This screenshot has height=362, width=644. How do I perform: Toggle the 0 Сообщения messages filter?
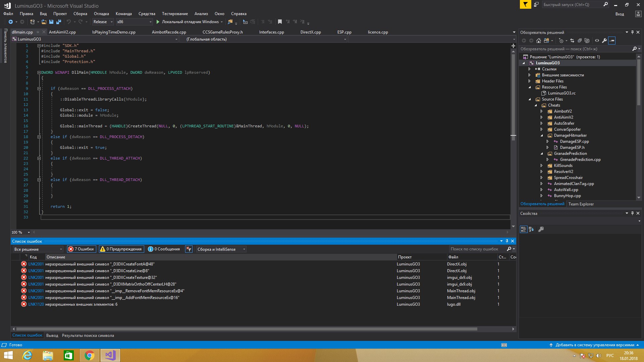pos(164,249)
